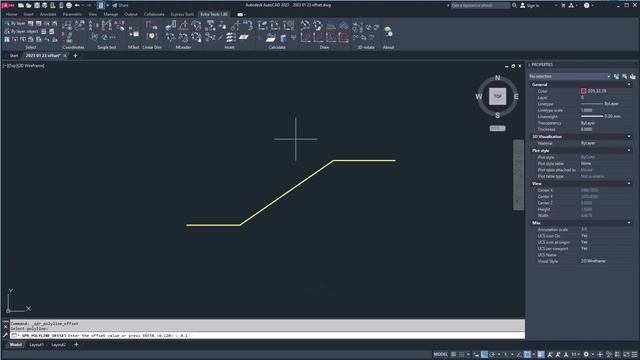Viewport: 640px width, 360px height.
Task: Toggle snap mode in status bar
Action: [462, 354]
